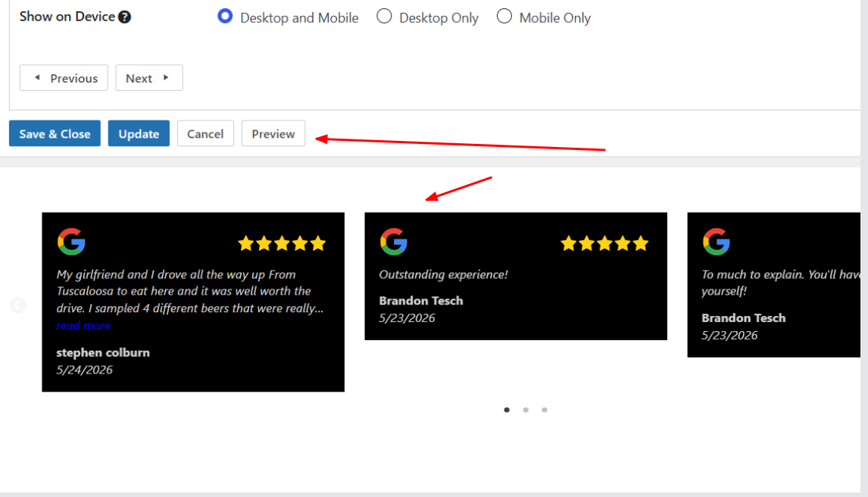
Task: Jump to third slider pagination dot
Action: (x=545, y=410)
